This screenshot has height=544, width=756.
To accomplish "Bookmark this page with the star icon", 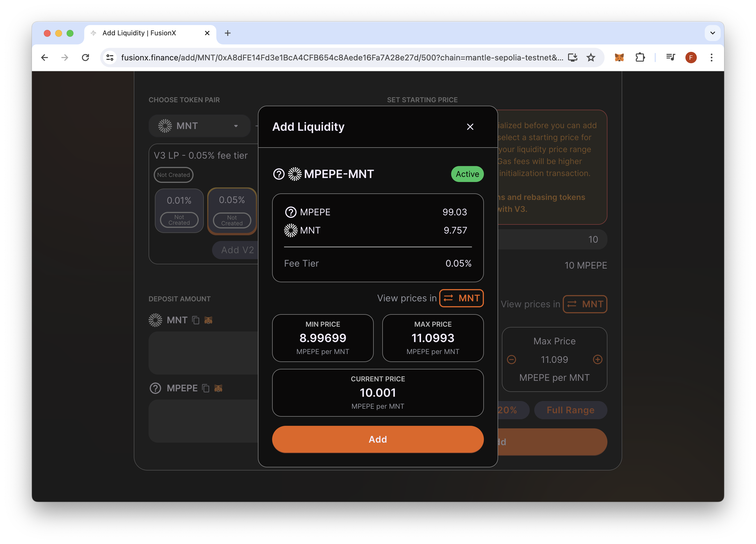I will click(591, 57).
